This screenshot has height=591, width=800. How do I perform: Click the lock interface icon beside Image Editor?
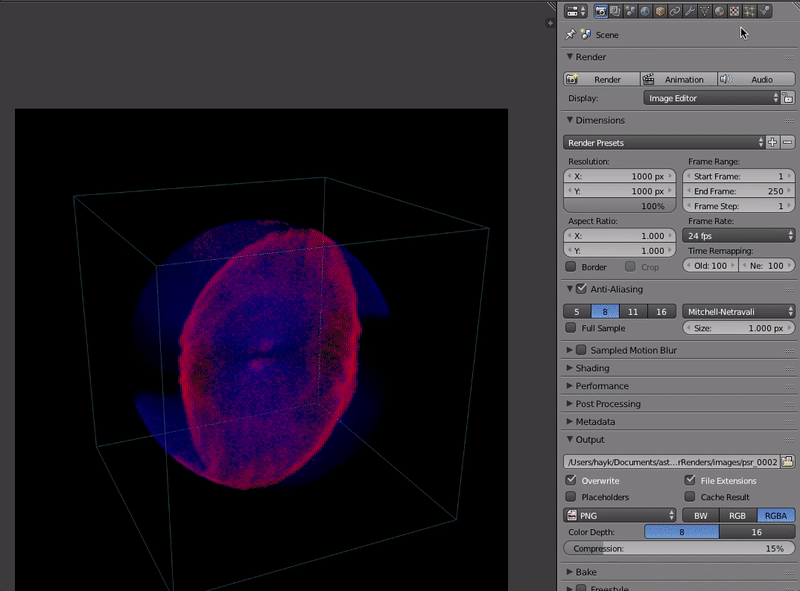point(788,98)
